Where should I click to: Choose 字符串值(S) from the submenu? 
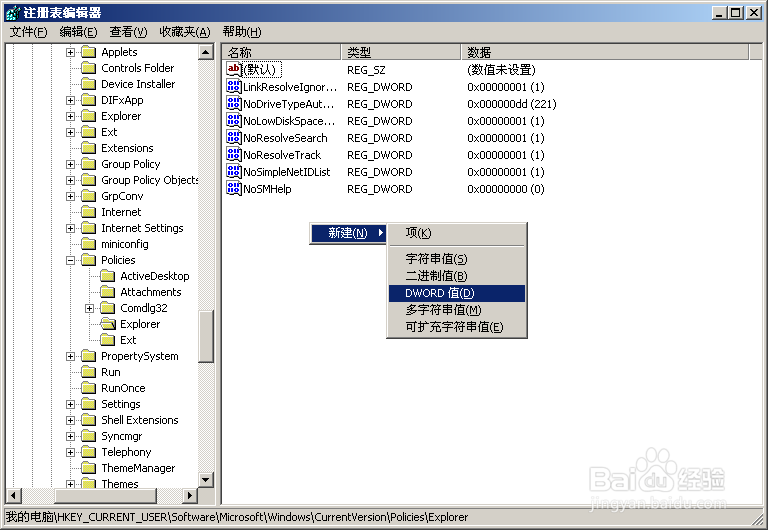456,259
